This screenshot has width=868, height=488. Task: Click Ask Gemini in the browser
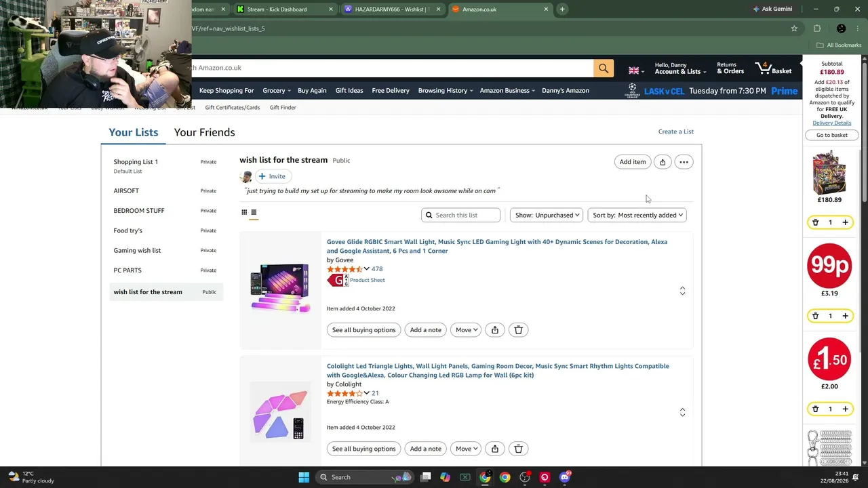pyautogui.click(x=772, y=9)
